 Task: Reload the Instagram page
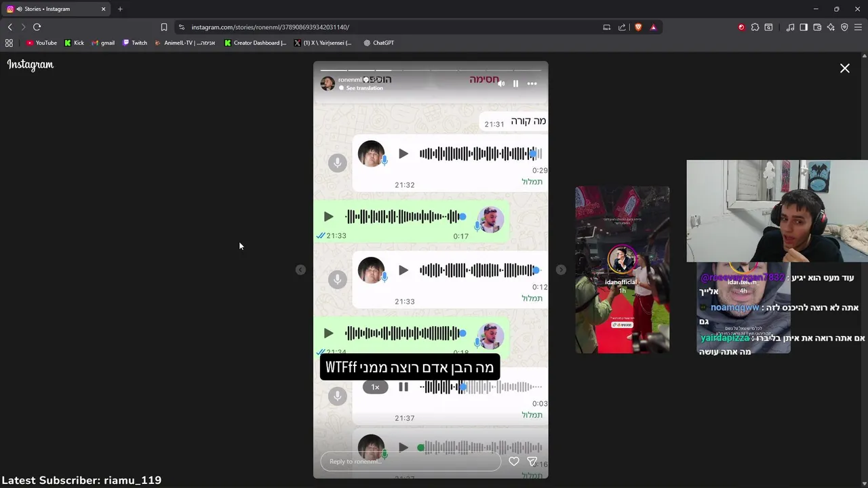[37, 27]
